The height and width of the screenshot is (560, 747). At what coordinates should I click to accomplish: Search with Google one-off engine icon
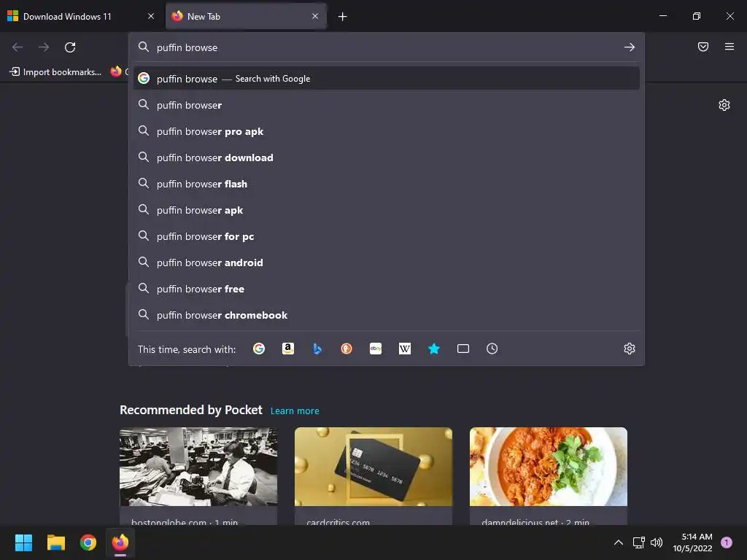tap(259, 349)
